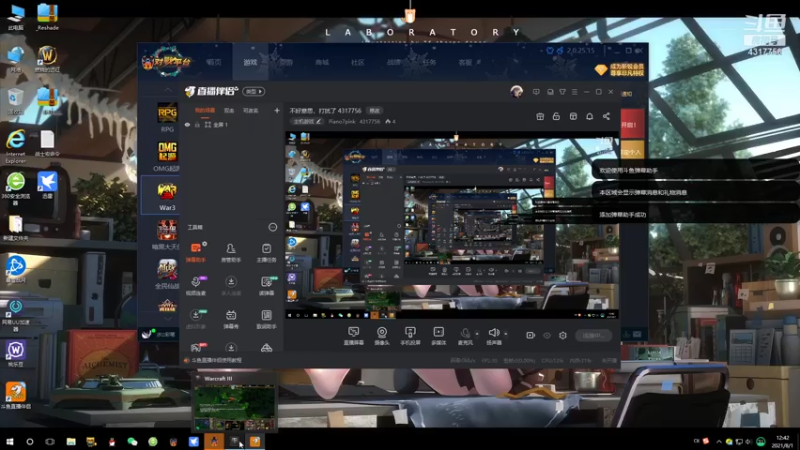The height and width of the screenshot is (450, 800).
Task: Expand microphone options arrow
Action: [x=477, y=334]
